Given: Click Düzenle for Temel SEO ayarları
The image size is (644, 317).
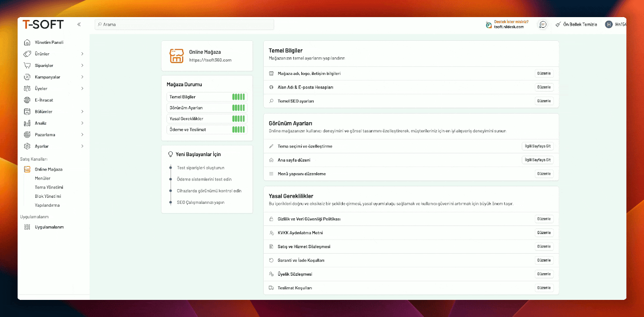Looking at the screenshot, I should 544,101.
